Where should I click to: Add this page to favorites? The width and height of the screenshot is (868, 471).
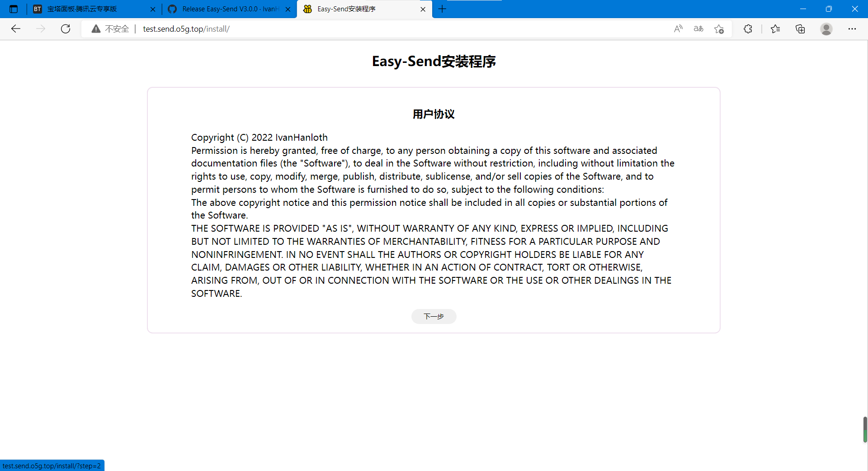pyautogui.click(x=719, y=29)
